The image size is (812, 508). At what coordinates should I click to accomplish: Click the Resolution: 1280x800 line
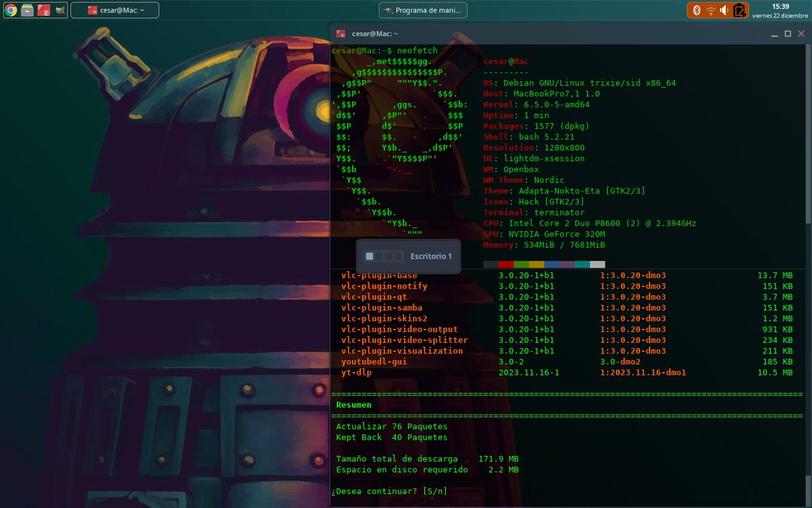[534, 148]
